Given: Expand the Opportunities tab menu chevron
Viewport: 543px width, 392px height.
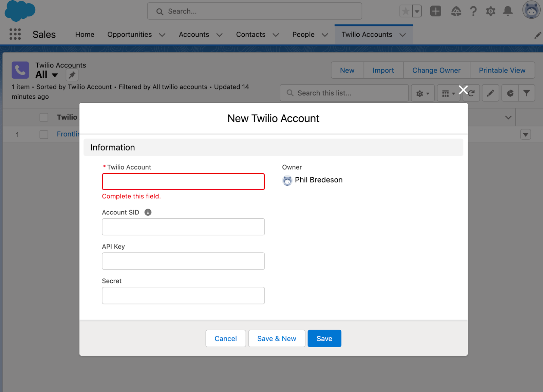Looking at the screenshot, I should (162, 35).
